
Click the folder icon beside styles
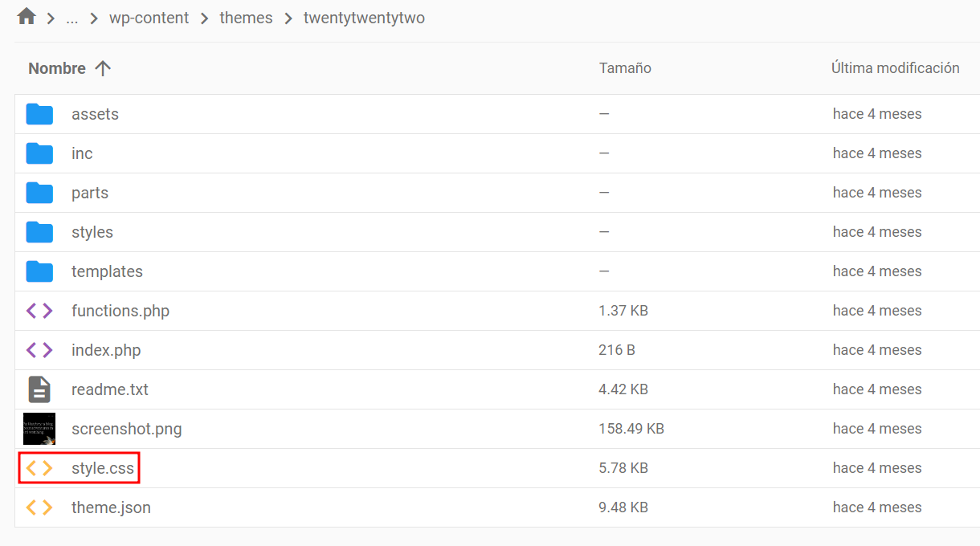[39, 231]
